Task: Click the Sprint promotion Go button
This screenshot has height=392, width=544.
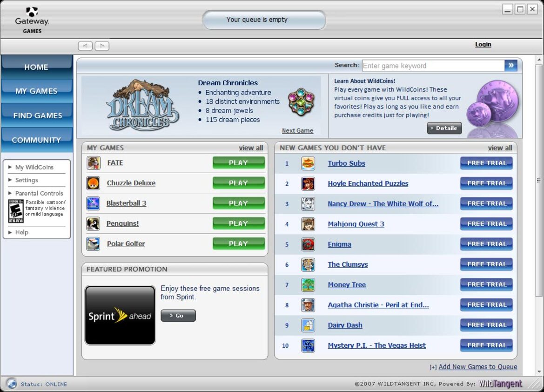Action: tap(178, 316)
